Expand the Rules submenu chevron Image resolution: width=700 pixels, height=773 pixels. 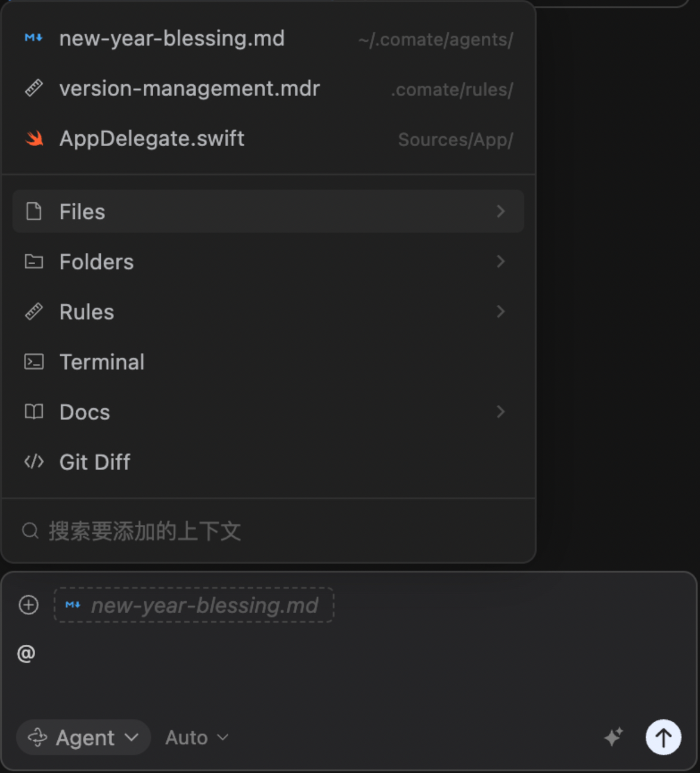(x=501, y=312)
